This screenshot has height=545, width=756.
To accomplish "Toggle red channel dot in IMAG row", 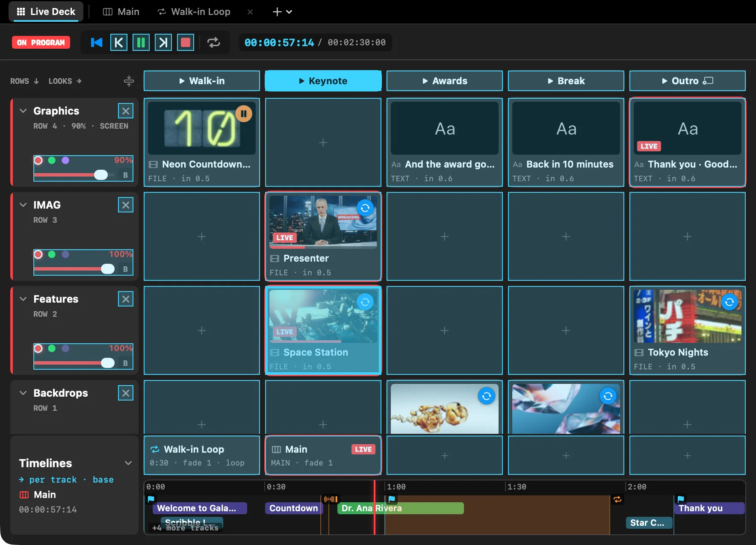I will tap(38, 254).
